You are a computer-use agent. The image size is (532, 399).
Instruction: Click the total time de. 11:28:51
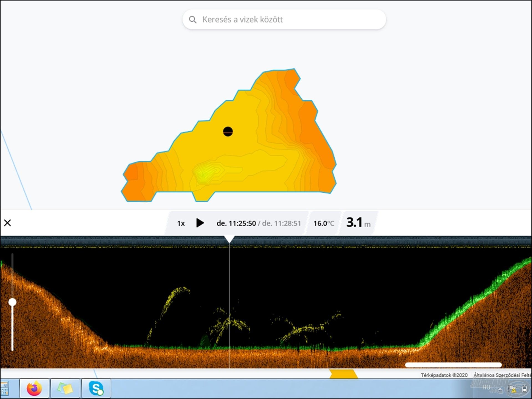[x=281, y=223]
